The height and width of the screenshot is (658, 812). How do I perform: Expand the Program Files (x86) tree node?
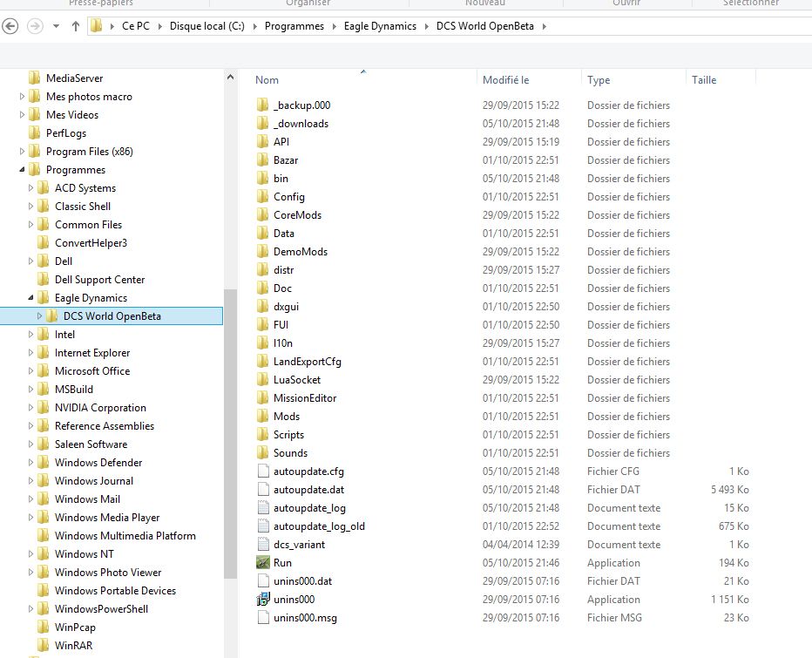tap(23, 152)
